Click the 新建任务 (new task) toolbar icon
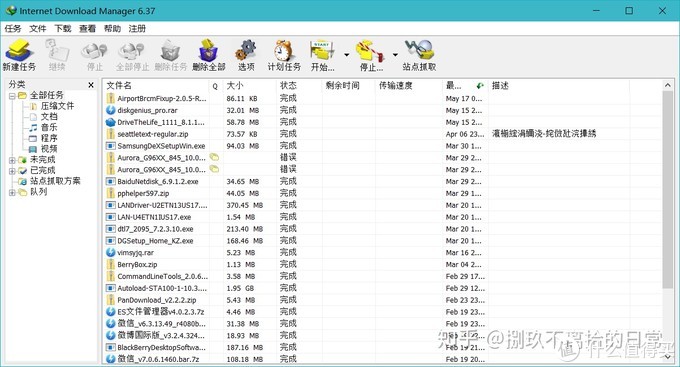The height and width of the screenshot is (367, 680). [x=19, y=55]
